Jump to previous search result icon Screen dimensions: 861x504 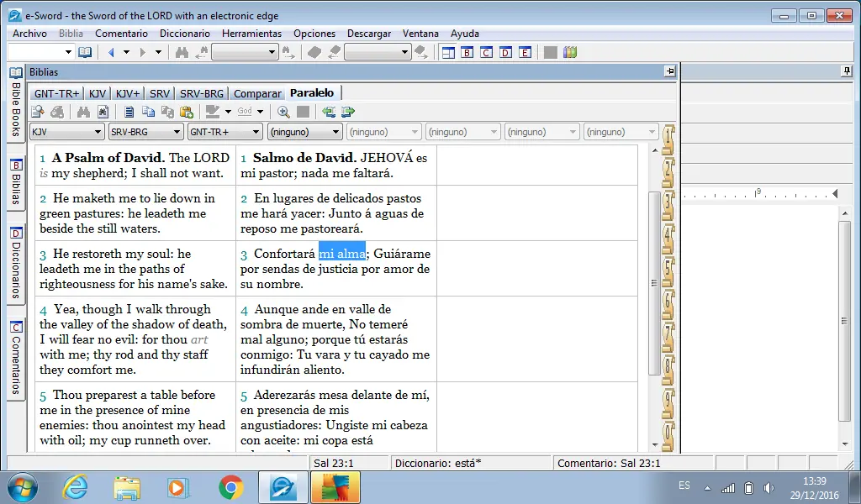202,53
